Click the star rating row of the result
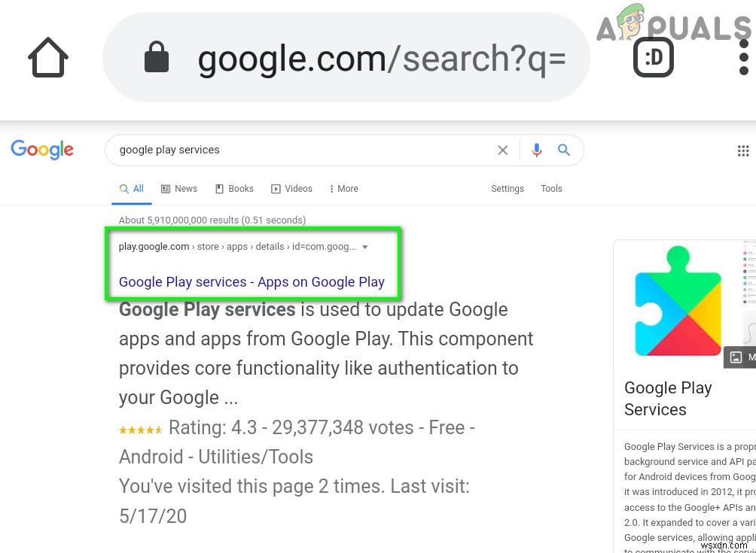The width and height of the screenshot is (756, 553). pos(141,428)
